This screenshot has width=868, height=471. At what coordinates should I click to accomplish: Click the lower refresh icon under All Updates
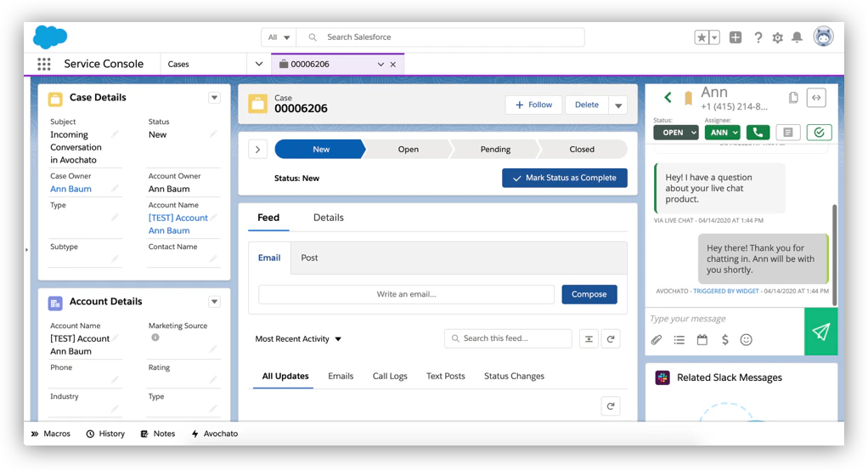pyautogui.click(x=611, y=406)
